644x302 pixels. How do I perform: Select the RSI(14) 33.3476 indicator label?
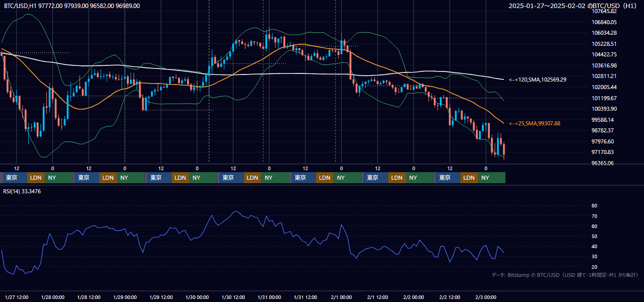coord(22,191)
